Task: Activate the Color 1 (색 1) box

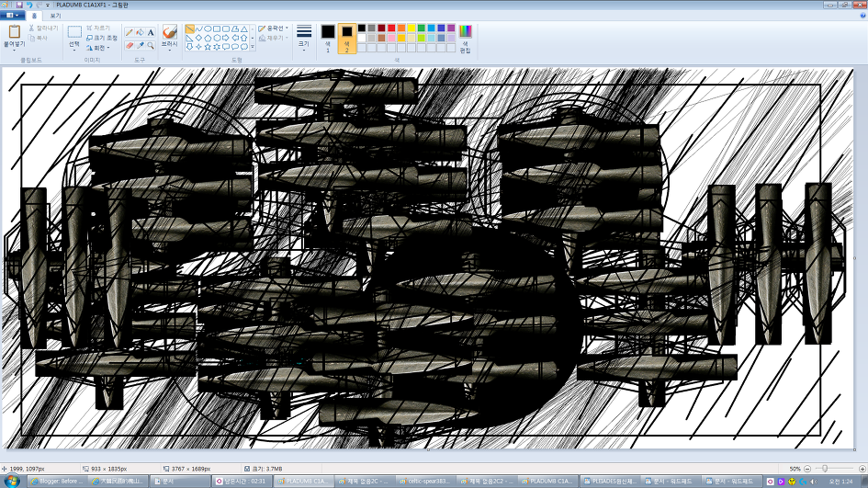Action: (x=328, y=37)
